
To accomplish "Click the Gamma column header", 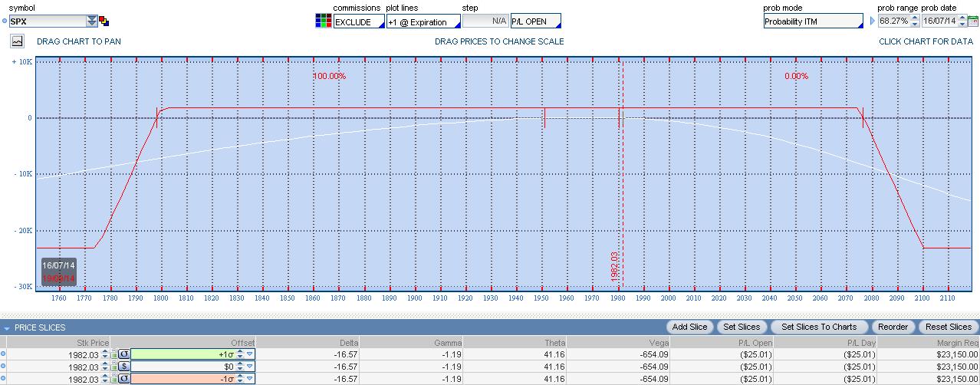I will click(x=411, y=342).
